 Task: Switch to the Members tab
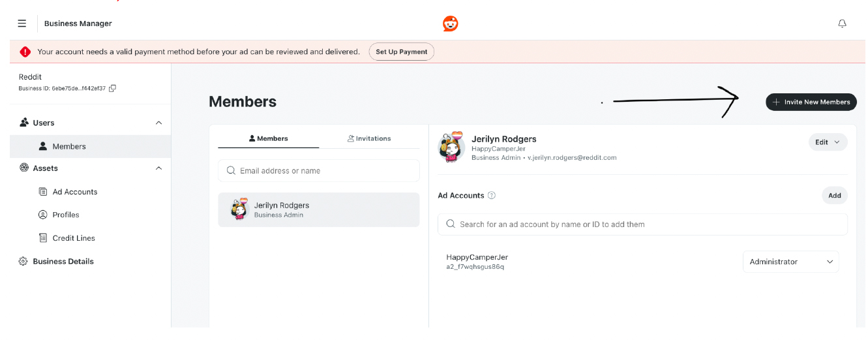[269, 138]
